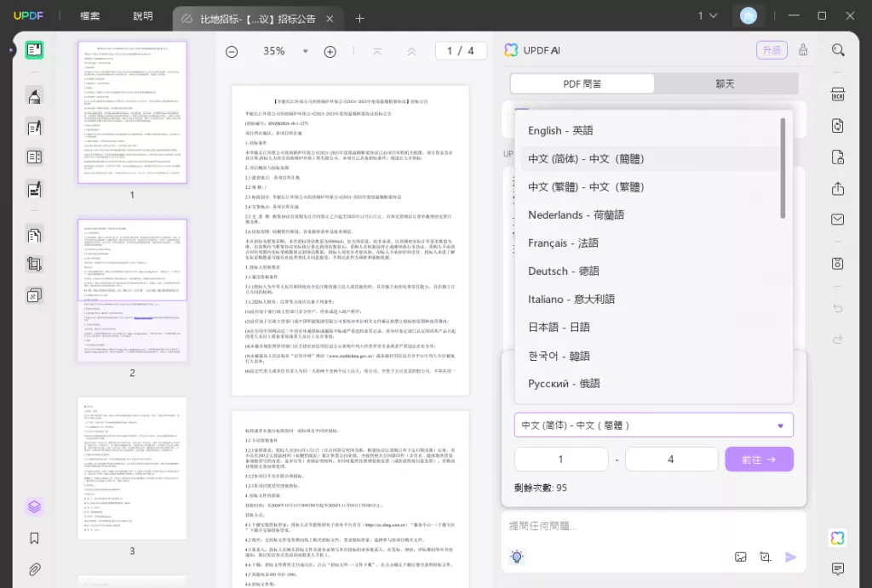Click the start page field showing 1
The width and height of the screenshot is (872, 588).
[561, 460]
